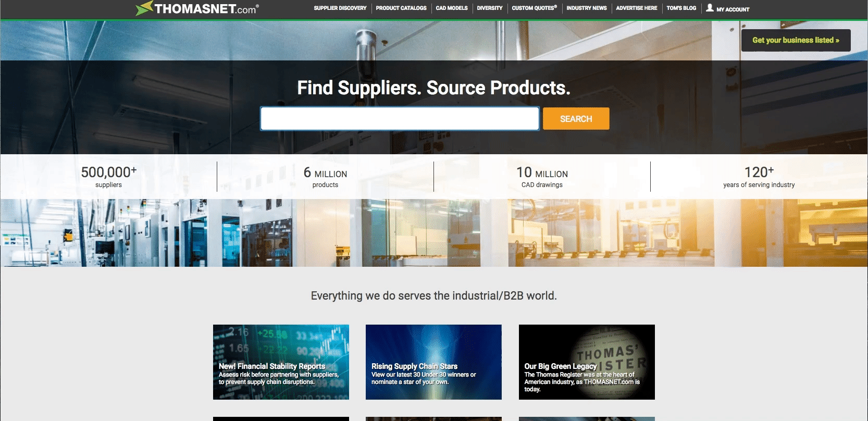Click the 500,000+ suppliers statistic

tap(109, 177)
